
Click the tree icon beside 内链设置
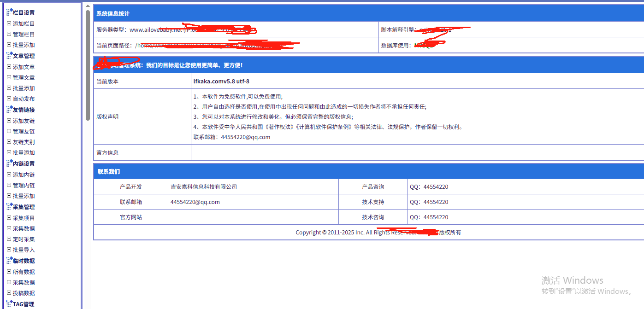pos(9,163)
